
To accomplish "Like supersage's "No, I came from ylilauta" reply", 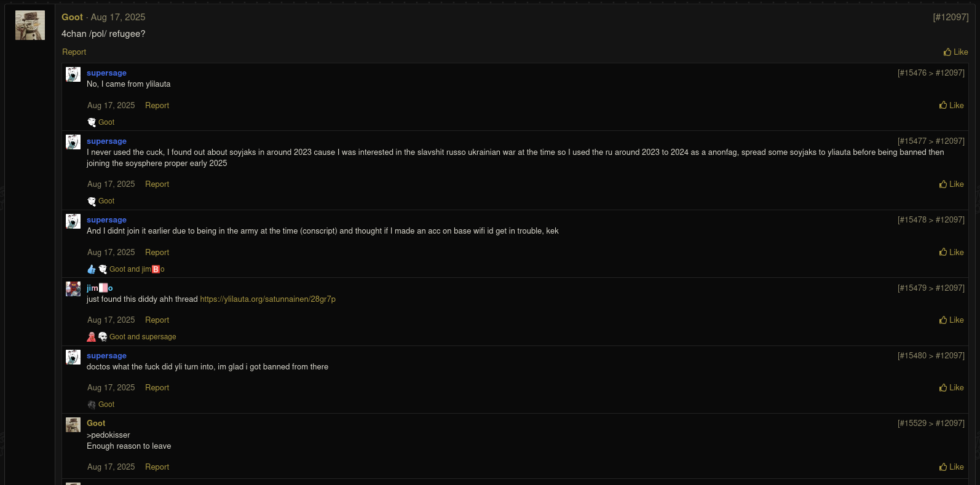I will pyautogui.click(x=951, y=106).
